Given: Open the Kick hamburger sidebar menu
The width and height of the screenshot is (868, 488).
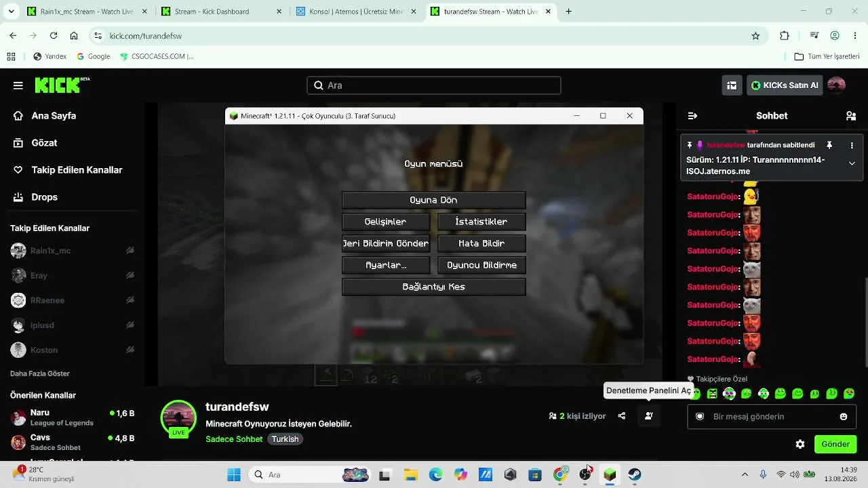Looking at the screenshot, I should click(18, 85).
